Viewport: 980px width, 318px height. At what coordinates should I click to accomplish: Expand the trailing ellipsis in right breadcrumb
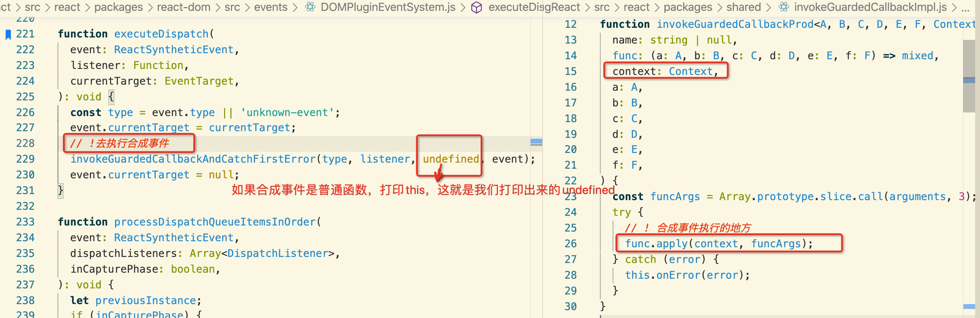[965, 8]
